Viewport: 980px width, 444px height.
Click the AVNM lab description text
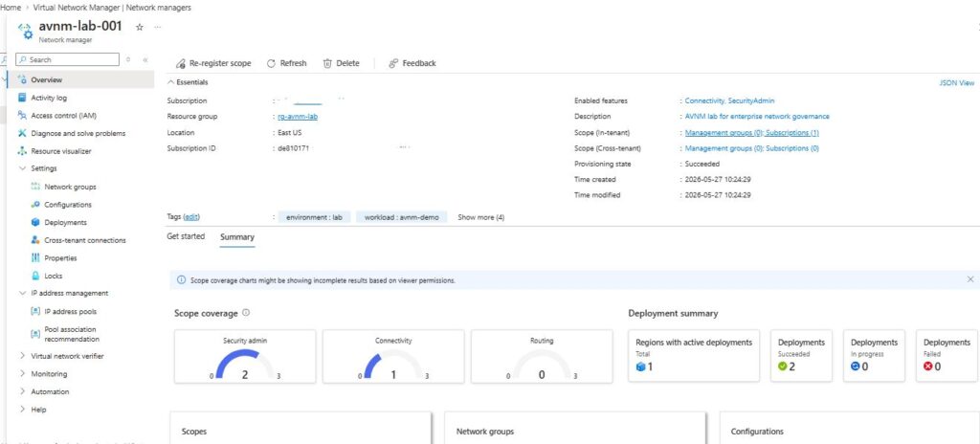pyautogui.click(x=757, y=117)
